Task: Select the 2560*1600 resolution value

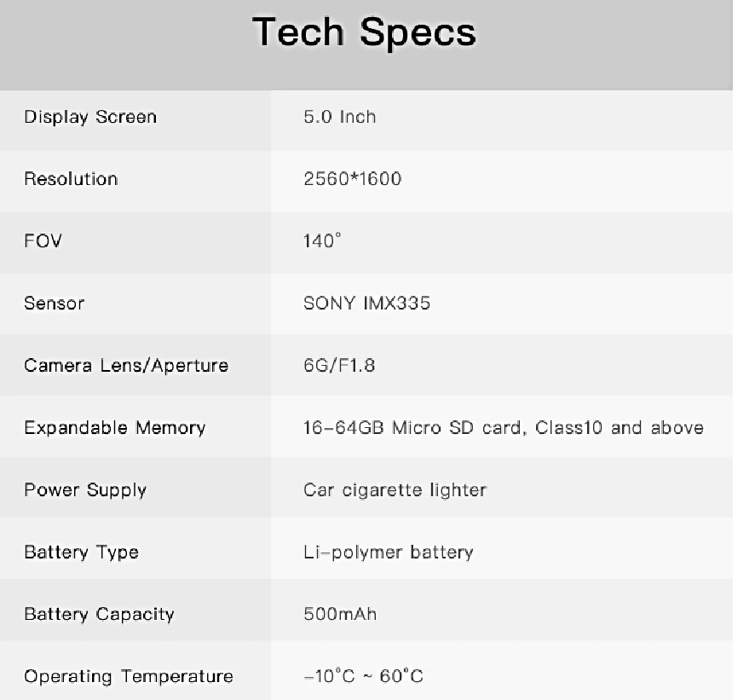Action: (x=352, y=179)
